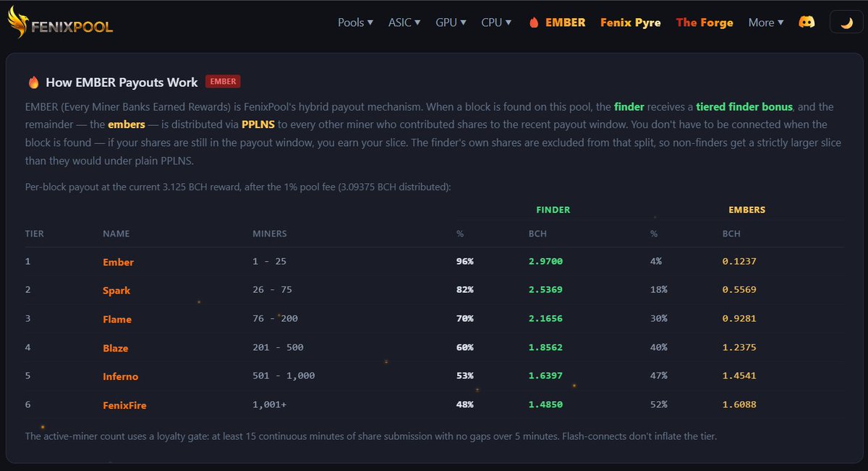868x471 pixels.
Task: Click the FINDER column group header
Action: (553, 210)
